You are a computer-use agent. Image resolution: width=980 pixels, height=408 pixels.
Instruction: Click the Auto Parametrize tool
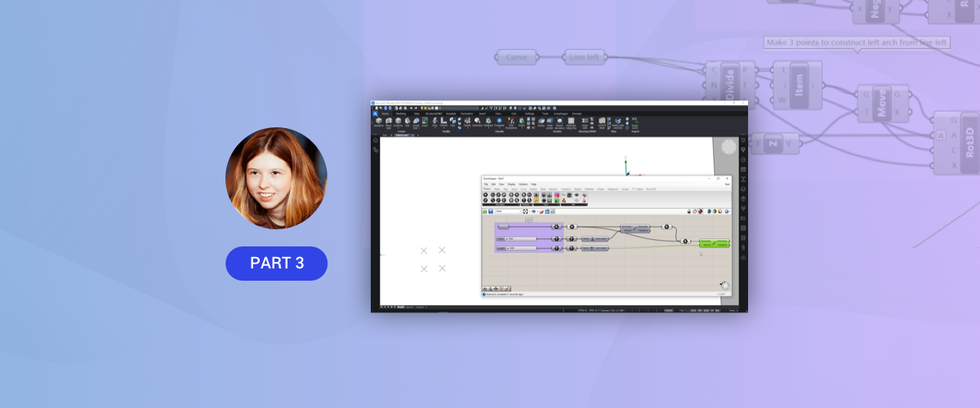click(x=512, y=123)
